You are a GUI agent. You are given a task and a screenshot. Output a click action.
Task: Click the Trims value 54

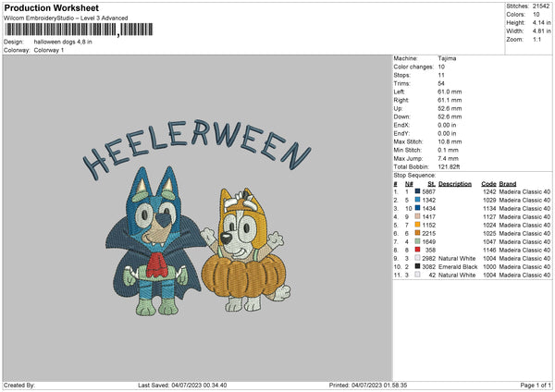tap(441, 83)
